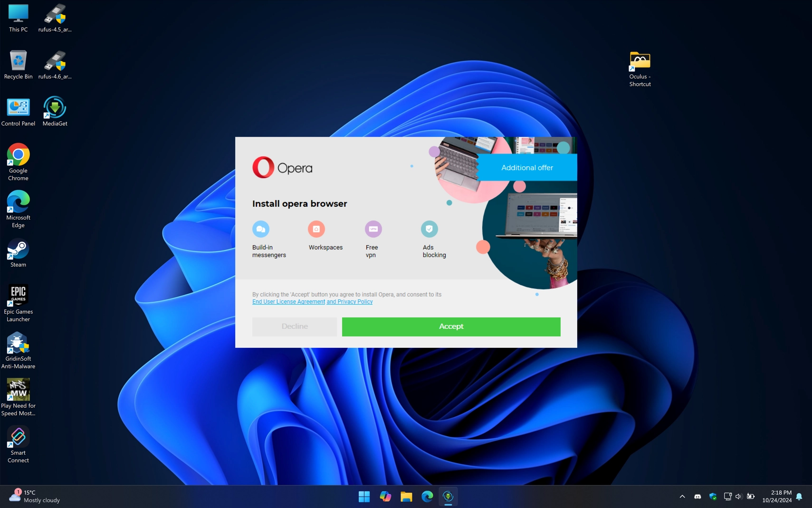
Task: Click the Accept button to install Opera
Action: click(x=450, y=326)
